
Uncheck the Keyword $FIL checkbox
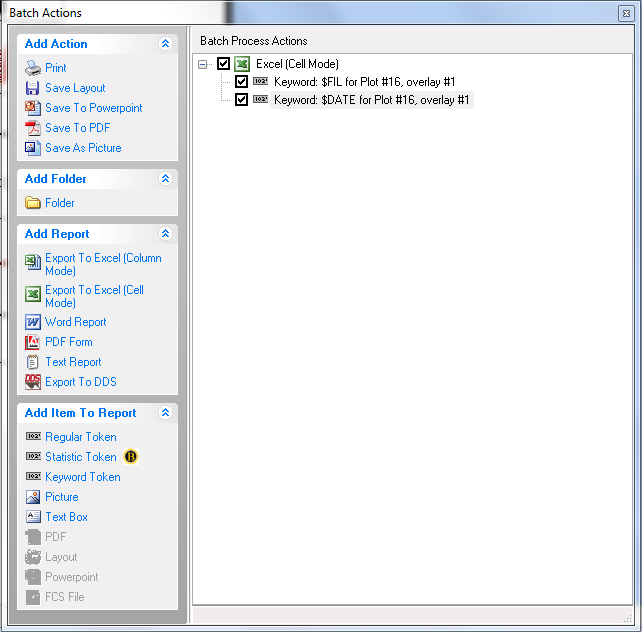[x=241, y=81]
